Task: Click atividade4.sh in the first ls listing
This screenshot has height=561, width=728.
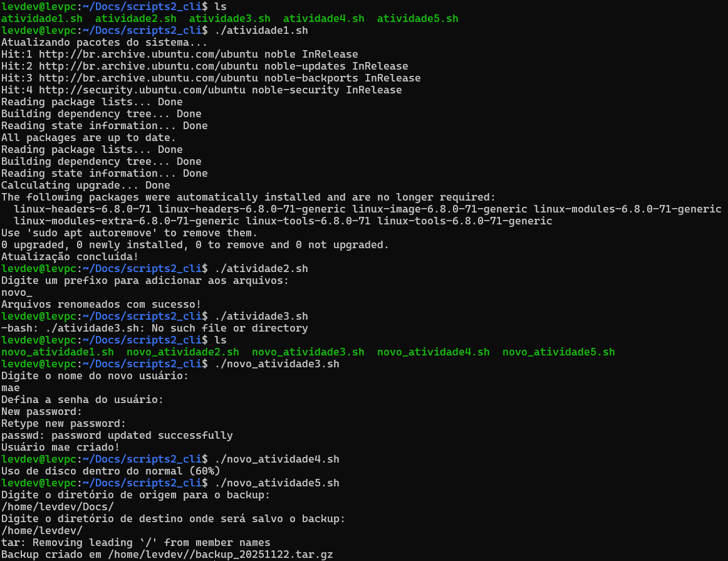Action: (324, 19)
